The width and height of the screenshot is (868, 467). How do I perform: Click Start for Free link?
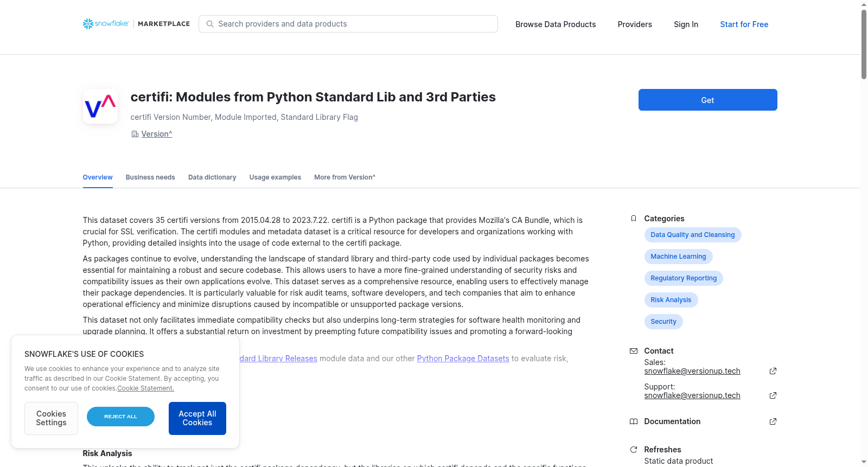click(x=744, y=24)
